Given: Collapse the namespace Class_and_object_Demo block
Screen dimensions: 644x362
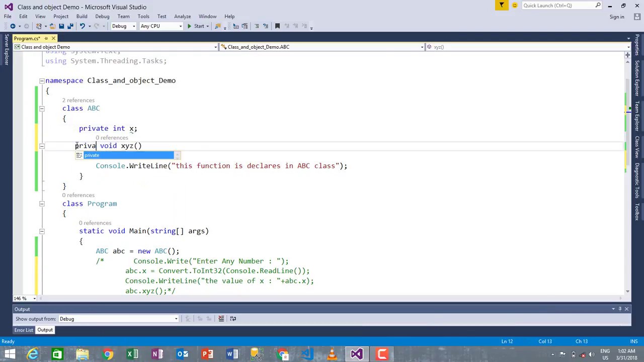Looking at the screenshot, I should click(x=42, y=80).
